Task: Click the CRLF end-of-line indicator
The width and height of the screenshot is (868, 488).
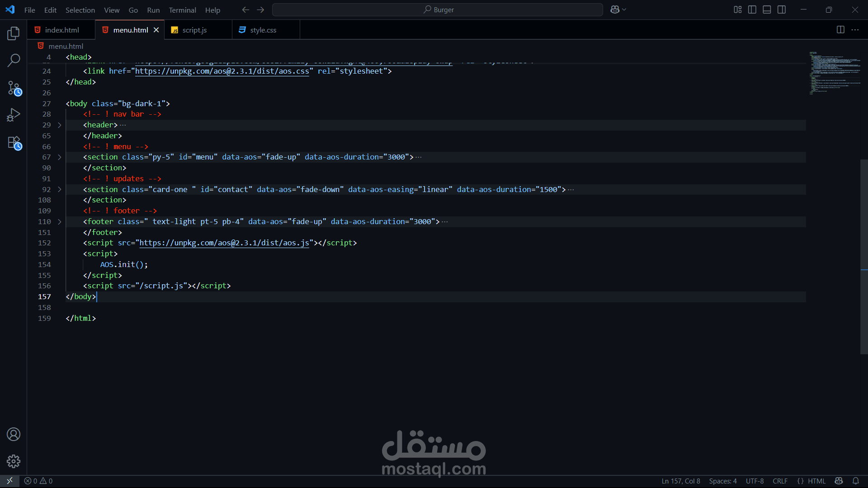Action: [x=780, y=481]
